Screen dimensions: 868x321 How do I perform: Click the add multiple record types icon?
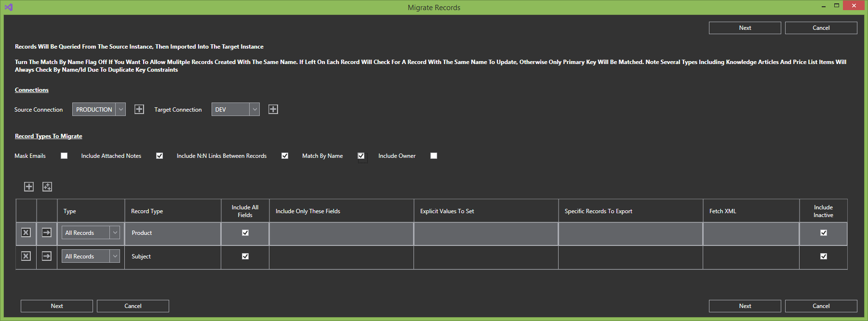pos(47,187)
